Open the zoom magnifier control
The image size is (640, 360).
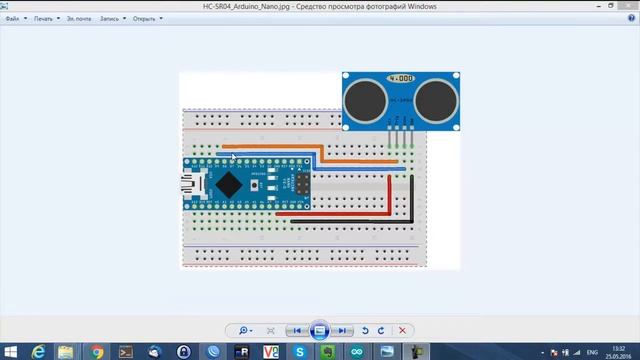(x=245, y=331)
